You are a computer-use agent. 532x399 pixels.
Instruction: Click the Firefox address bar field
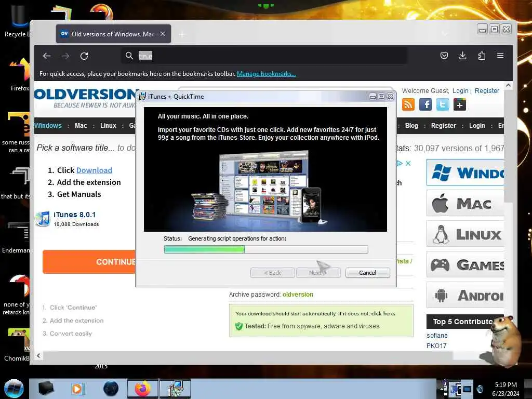[264, 56]
